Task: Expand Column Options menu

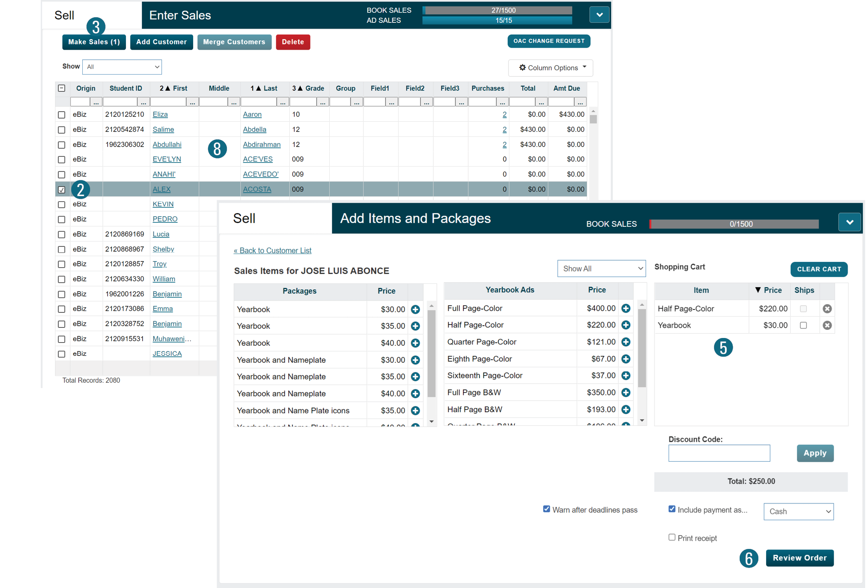Action: tap(551, 68)
